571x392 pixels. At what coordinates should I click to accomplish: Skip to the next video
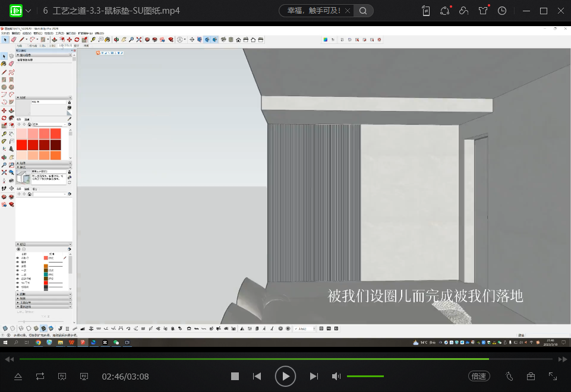(x=314, y=376)
